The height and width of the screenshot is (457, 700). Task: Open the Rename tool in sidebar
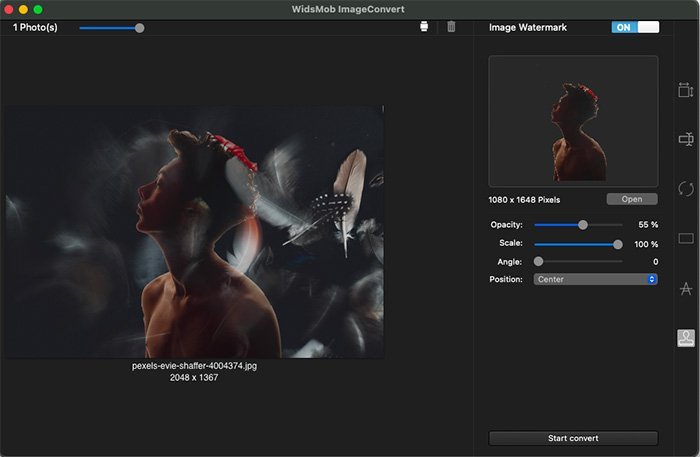[685, 140]
